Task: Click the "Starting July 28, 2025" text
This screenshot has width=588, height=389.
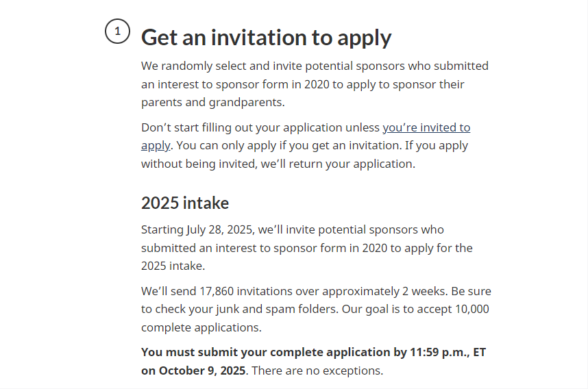Action: (x=197, y=229)
